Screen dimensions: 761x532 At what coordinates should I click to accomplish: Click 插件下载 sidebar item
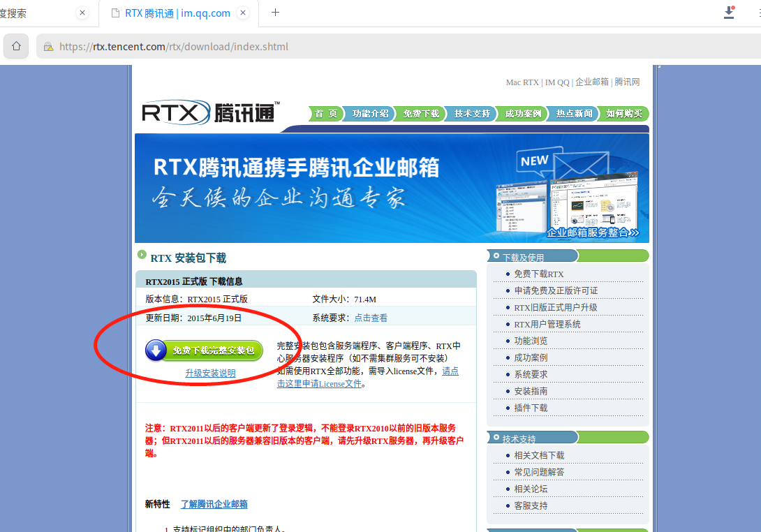531,408
